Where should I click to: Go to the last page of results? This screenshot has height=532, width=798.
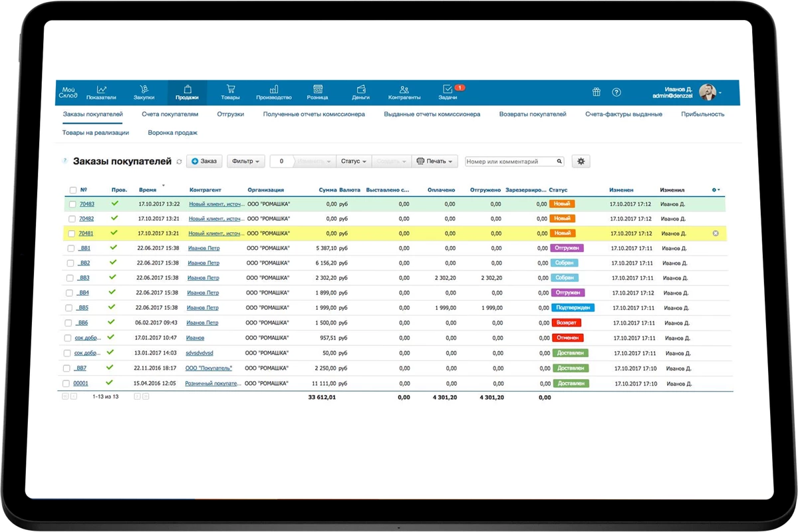146,396
